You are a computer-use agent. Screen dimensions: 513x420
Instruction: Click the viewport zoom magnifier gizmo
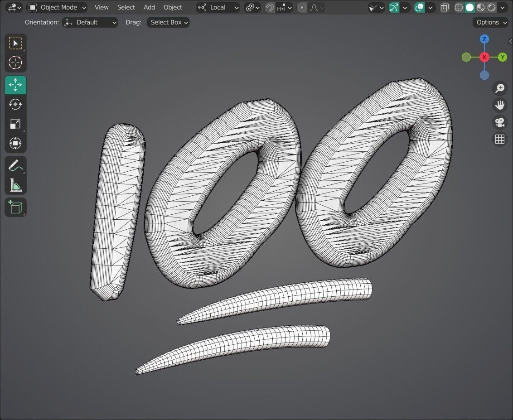click(x=499, y=88)
